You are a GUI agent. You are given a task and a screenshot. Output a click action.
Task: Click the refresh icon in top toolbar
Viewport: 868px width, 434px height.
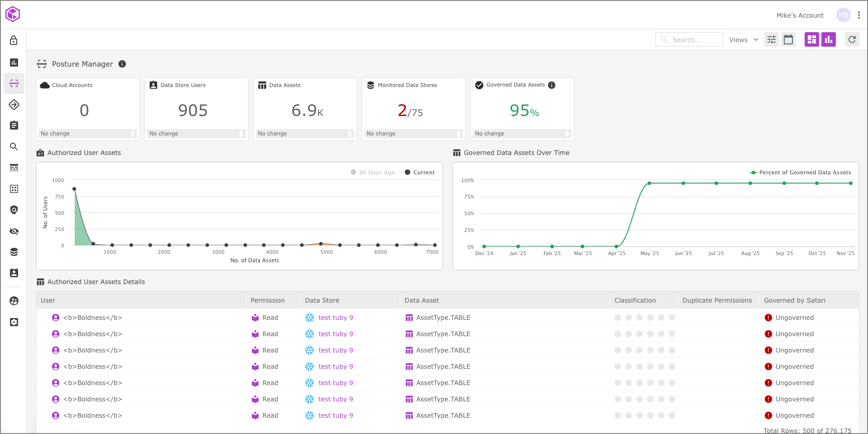pyautogui.click(x=852, y=40)
